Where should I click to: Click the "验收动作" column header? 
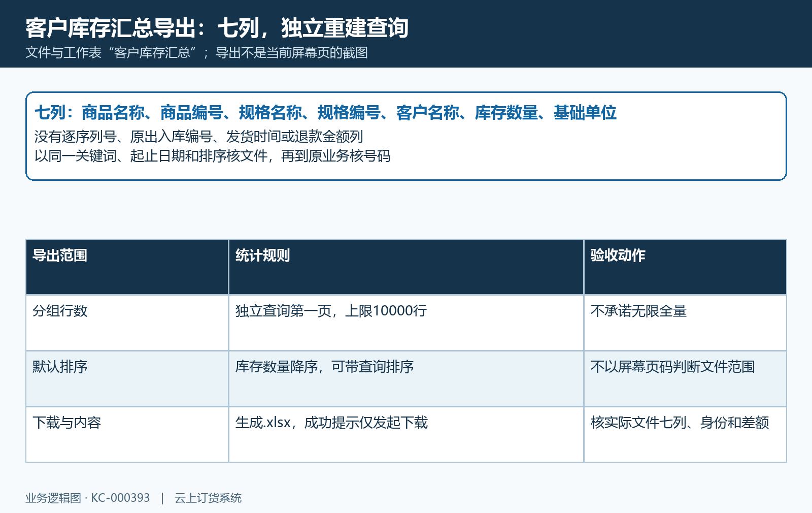[x=685, y=267]
